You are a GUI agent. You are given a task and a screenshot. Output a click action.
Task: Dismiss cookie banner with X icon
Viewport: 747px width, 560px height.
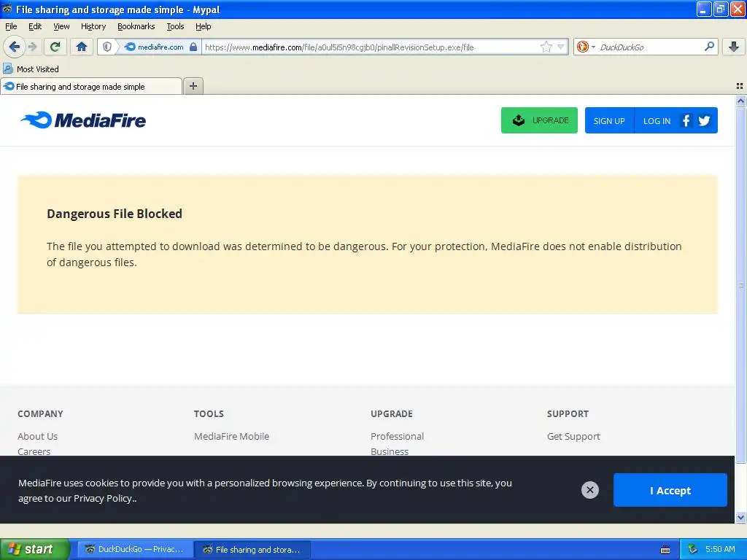click(589, 489)
